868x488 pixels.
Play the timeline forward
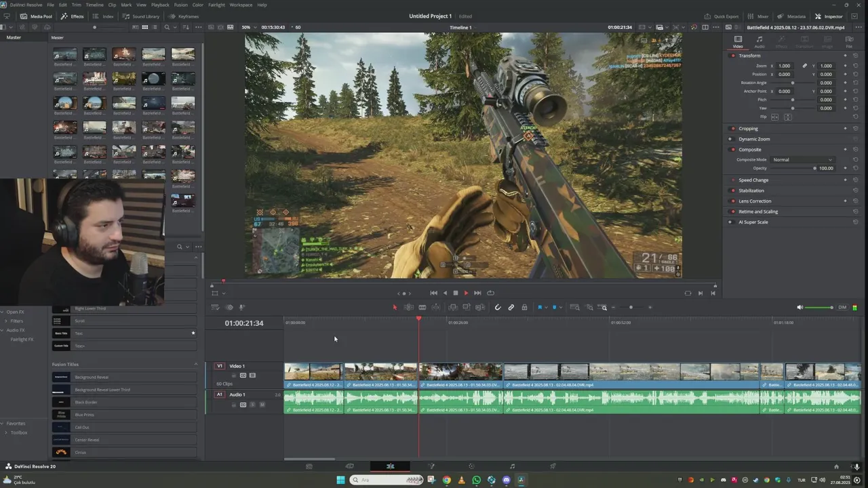pos(466,293)
